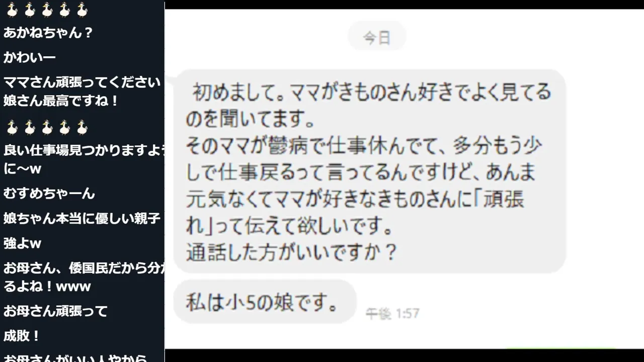Click the first duck emoji in top row
This screenshot has height=362, width=644.
click(12, 9)
